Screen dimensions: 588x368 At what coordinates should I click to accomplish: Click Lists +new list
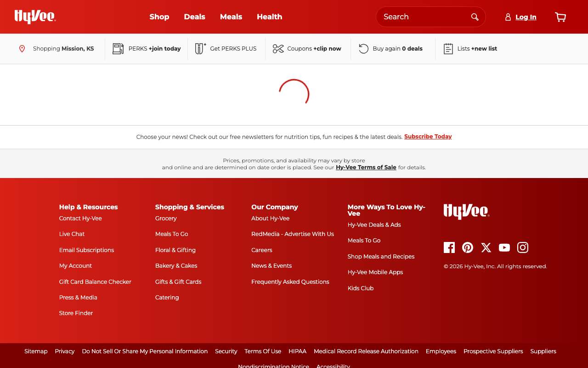[477, 49]
